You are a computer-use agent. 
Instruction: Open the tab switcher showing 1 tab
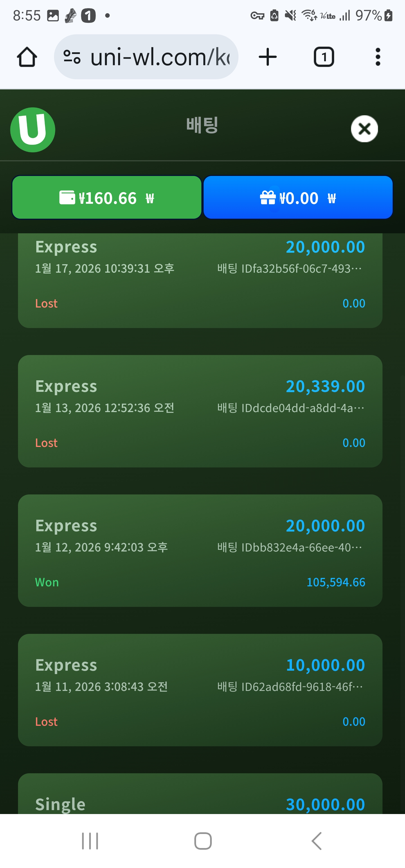pyautogui.click(x=324, y=57)
